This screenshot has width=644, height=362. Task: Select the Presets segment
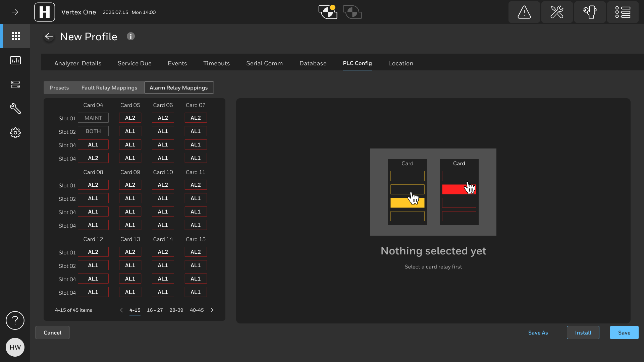coord(59,88)
